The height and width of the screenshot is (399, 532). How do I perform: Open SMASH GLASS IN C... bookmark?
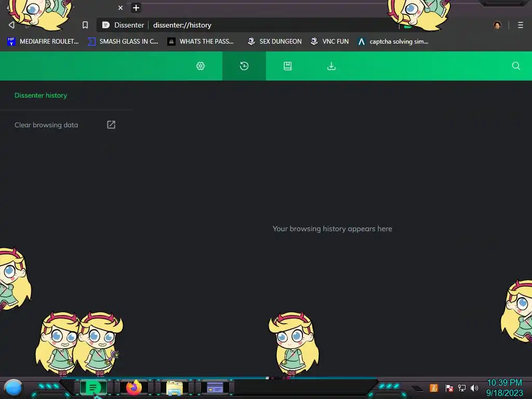[x=123, y=42]
